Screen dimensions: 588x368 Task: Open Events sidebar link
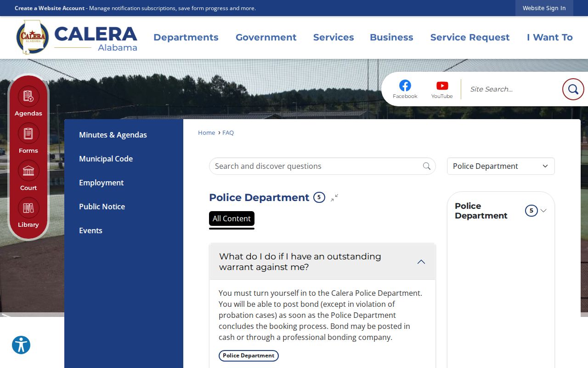(90, 230)
